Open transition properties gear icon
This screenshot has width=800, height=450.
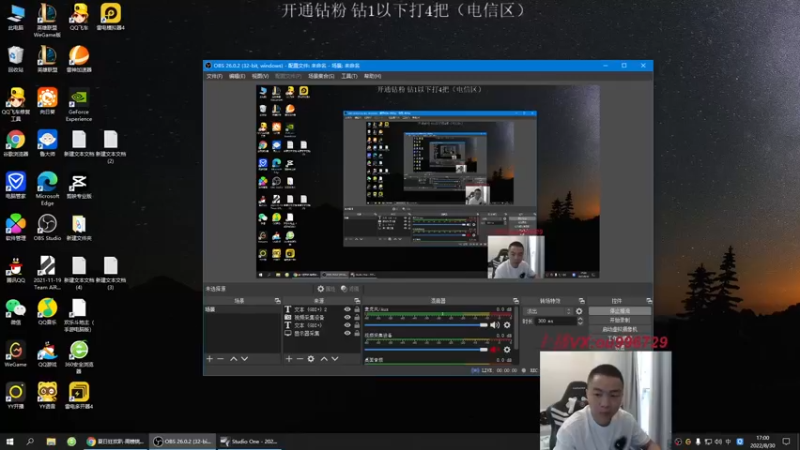579,311
